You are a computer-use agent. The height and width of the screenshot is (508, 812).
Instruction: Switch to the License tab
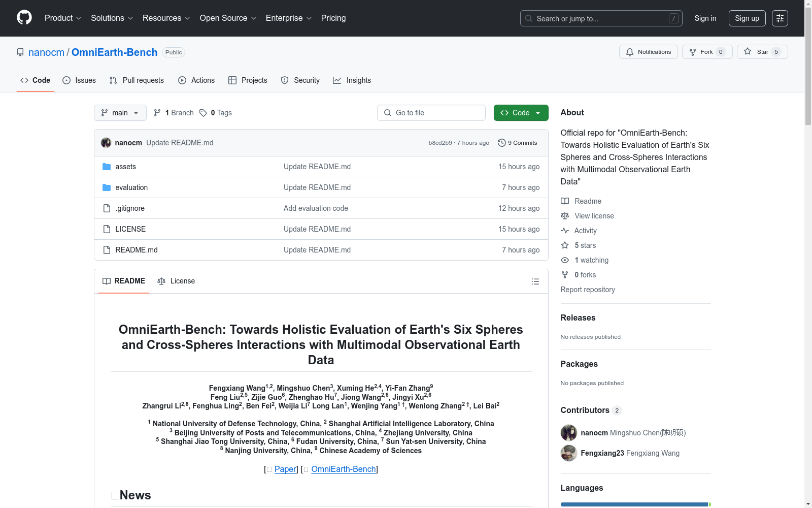(x=176, y=281)
